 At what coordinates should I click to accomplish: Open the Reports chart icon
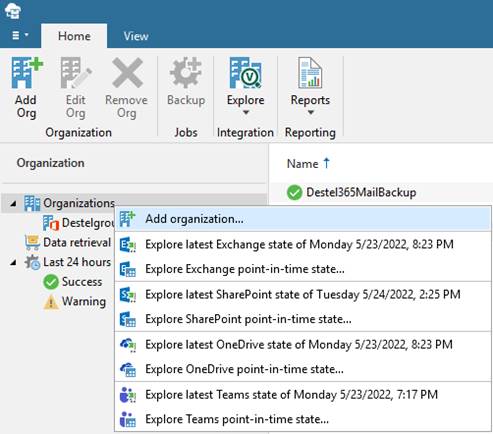(310, 73)
